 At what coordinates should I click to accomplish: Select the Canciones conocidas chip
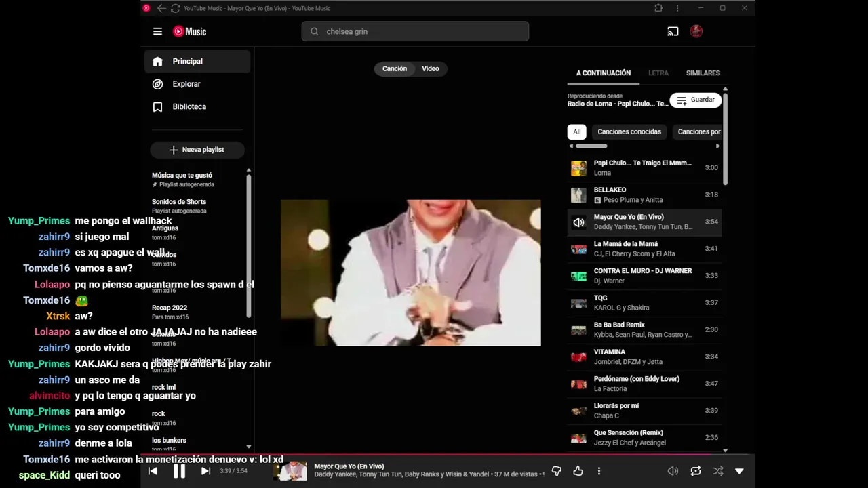629,131
